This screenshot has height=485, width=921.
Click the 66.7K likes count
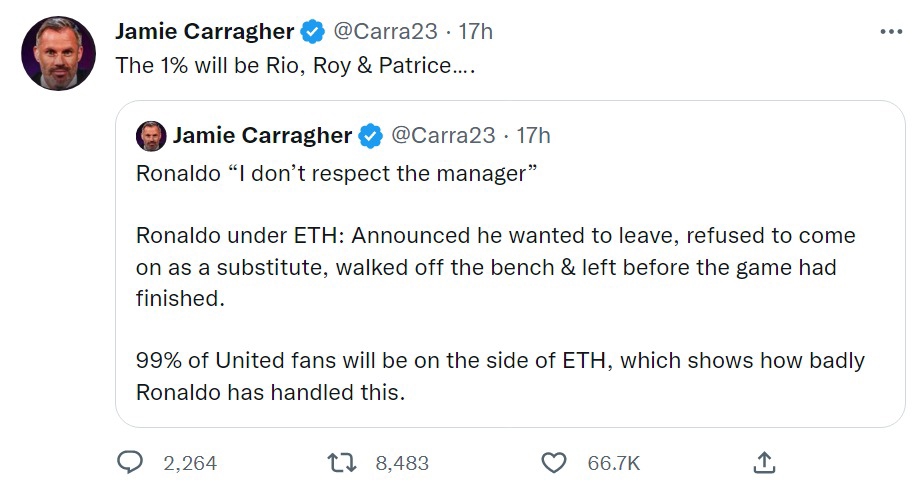(x=613, y=463)
